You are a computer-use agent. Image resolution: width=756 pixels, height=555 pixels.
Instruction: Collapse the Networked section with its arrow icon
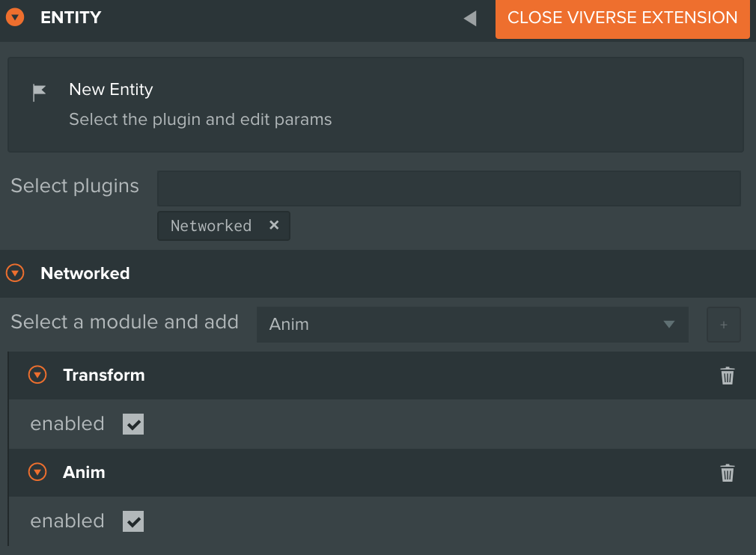click(15, 273)
